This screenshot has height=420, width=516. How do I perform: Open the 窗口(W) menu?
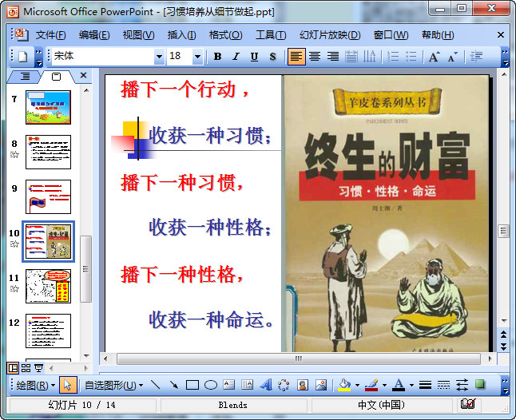(391, 35)
